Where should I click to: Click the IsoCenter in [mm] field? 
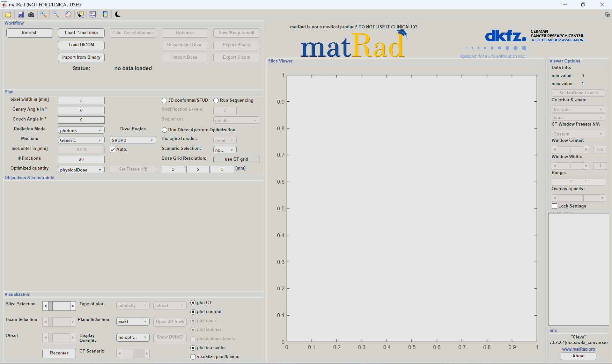coord(81,150)
